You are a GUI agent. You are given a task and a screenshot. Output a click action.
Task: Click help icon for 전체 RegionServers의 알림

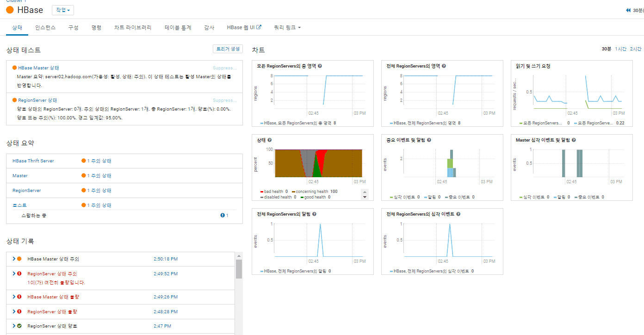click(314, 214)
